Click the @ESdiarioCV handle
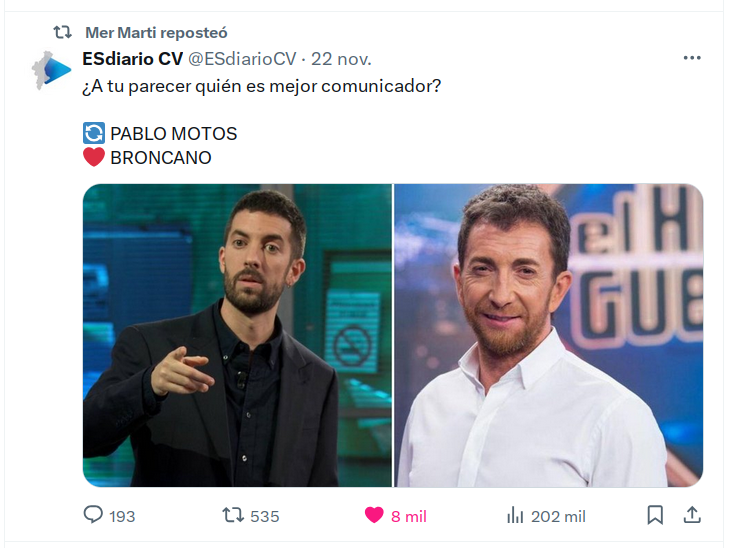This screenshot has width=733, height=548. (x=242, y=59)
